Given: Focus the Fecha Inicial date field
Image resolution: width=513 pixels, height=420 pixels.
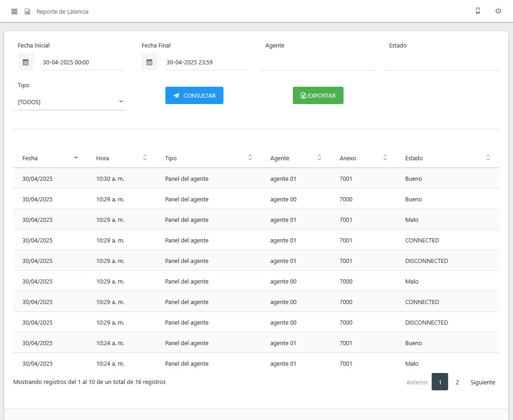Looking at the screenshot, I should coord(83,63).
